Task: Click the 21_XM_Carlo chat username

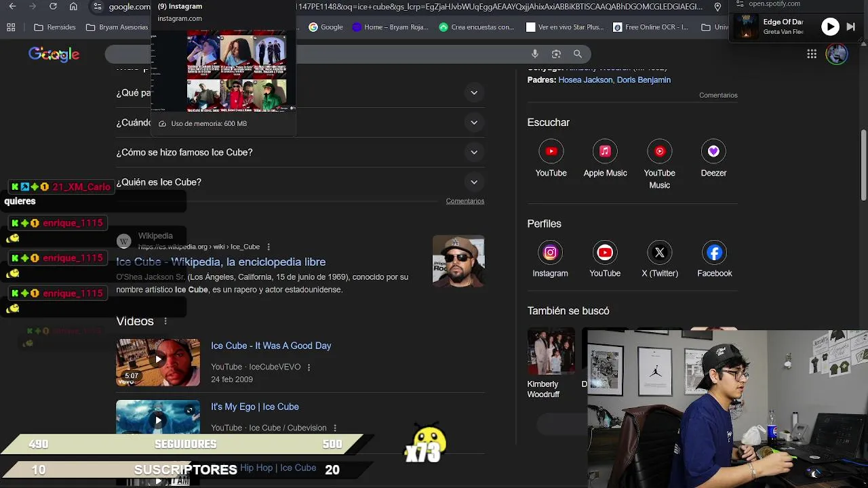Action: [x=81, y=187]
